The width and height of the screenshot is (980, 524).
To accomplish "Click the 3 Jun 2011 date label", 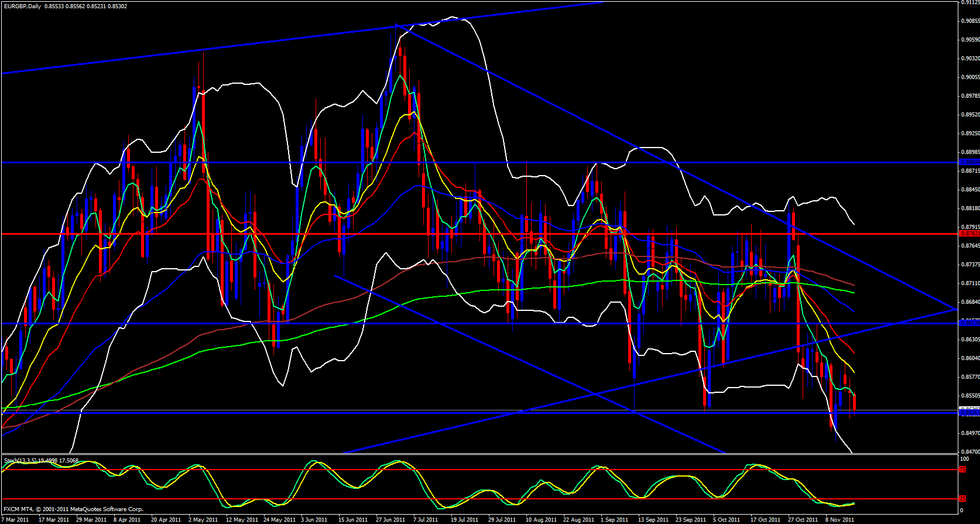I will click(x=314, y=519).
